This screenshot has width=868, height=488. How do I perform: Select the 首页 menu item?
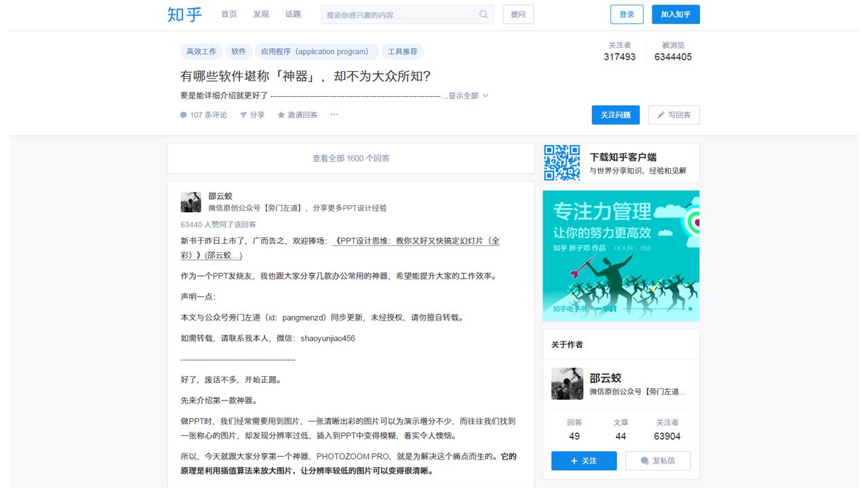pyautogui.click(x=228, y=14)
